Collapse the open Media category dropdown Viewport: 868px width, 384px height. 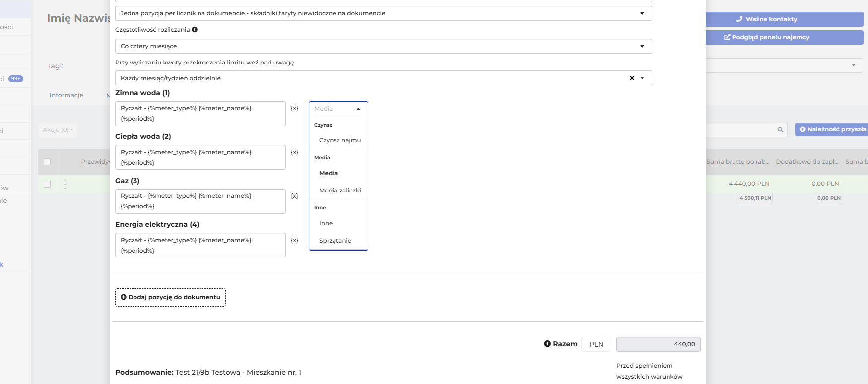[x=358, y=109]
